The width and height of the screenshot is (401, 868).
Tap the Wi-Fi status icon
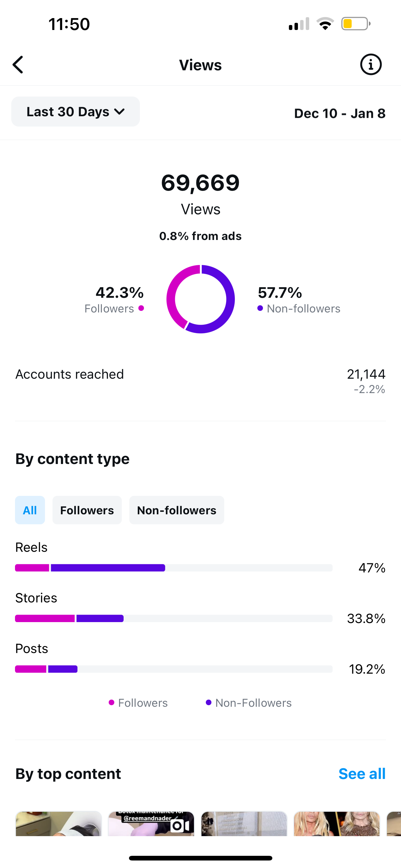point(325,24)
